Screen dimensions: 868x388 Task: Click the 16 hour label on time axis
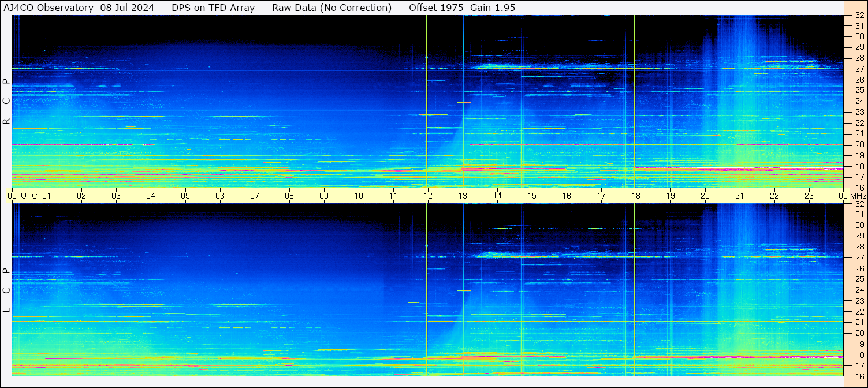(x=567, y=196)
